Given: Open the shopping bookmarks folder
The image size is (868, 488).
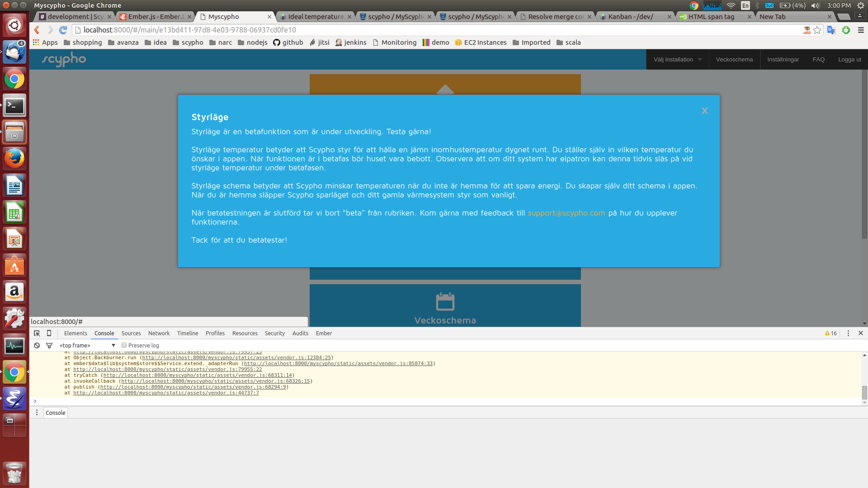Looking at the screenshot, I should coord(83,42).
